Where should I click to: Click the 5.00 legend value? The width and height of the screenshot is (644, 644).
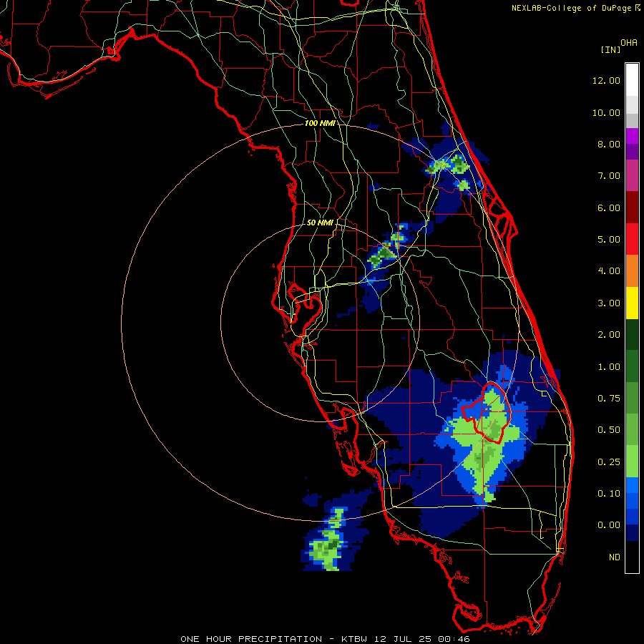pos(609,240)
